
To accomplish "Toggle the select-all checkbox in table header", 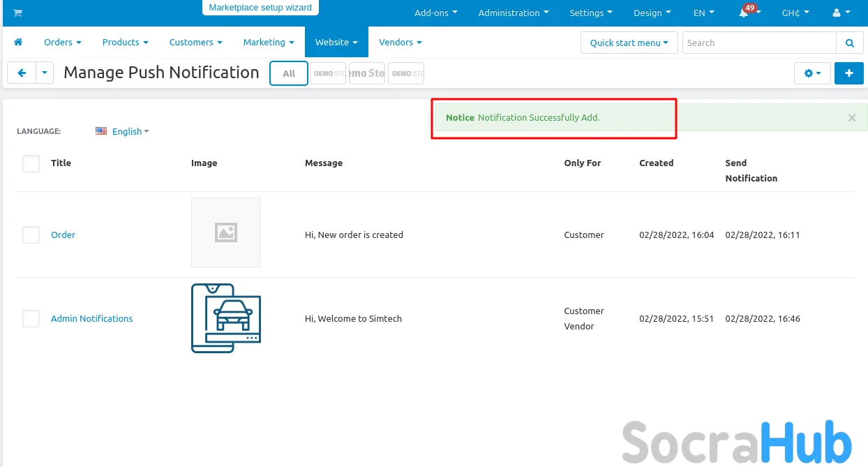I will tap(31, 163).
